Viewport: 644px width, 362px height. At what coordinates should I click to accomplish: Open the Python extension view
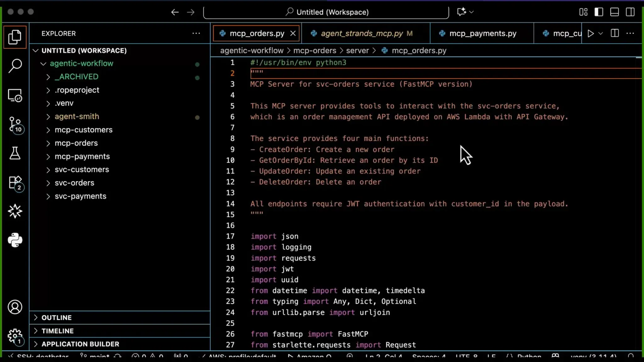point(15,240)
